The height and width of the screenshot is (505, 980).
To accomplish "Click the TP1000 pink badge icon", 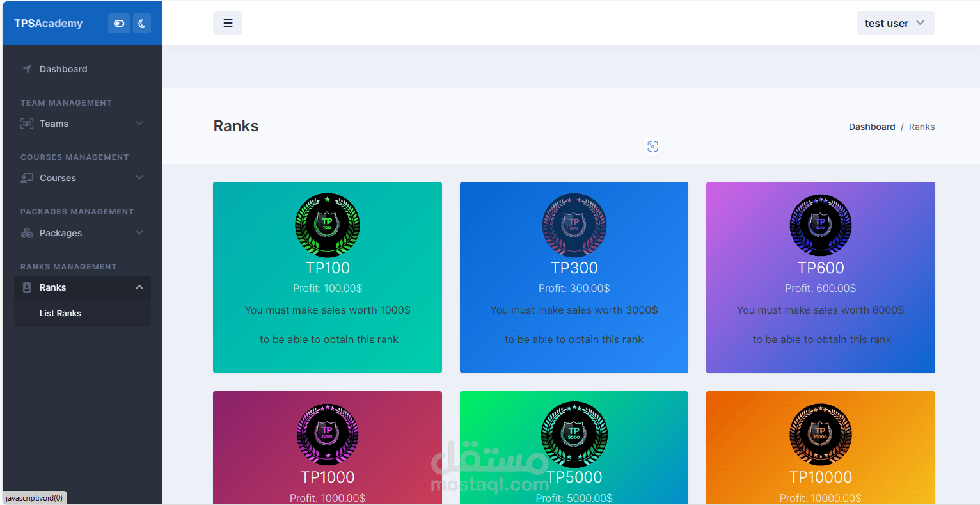I will [328, 435].
